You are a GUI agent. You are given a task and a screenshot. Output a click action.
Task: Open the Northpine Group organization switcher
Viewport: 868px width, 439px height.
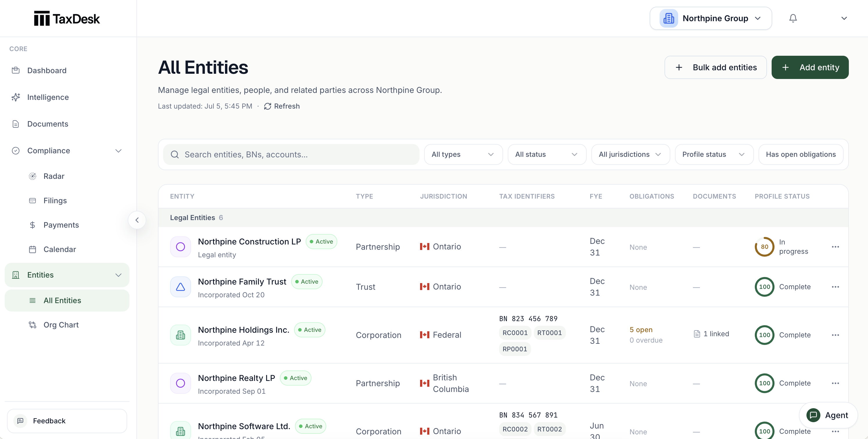[x=710, y=18]
